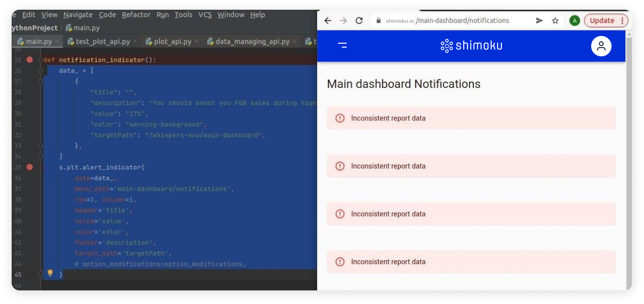Click the browser Update button
The height and width of the screenshot is (304, 644).
tap(606, 20)
